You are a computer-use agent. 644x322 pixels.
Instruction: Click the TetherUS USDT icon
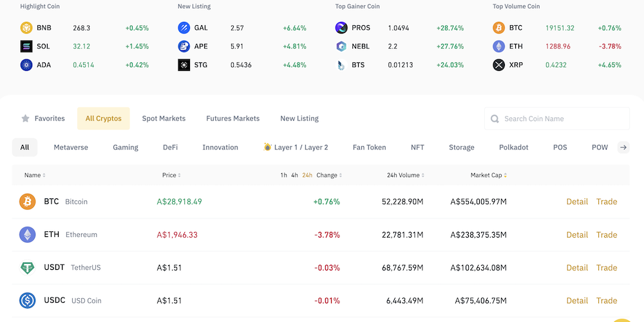click(28, 267)
